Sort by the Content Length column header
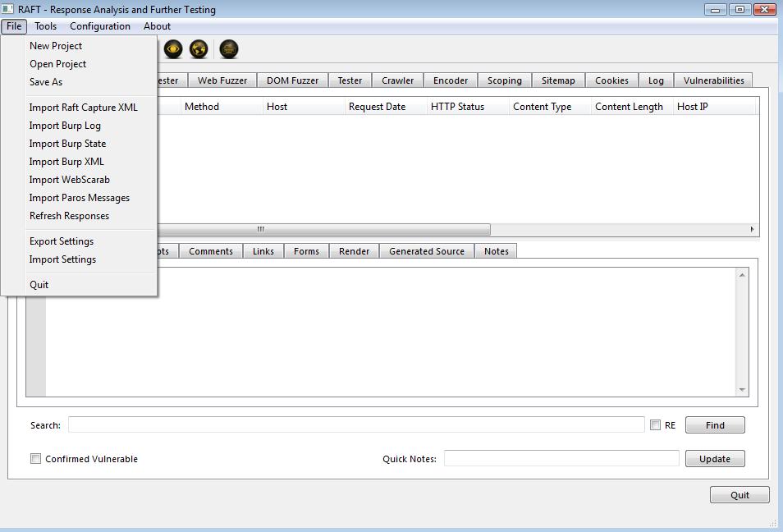Screen dimensions: 783x532 tap(632, 107)
